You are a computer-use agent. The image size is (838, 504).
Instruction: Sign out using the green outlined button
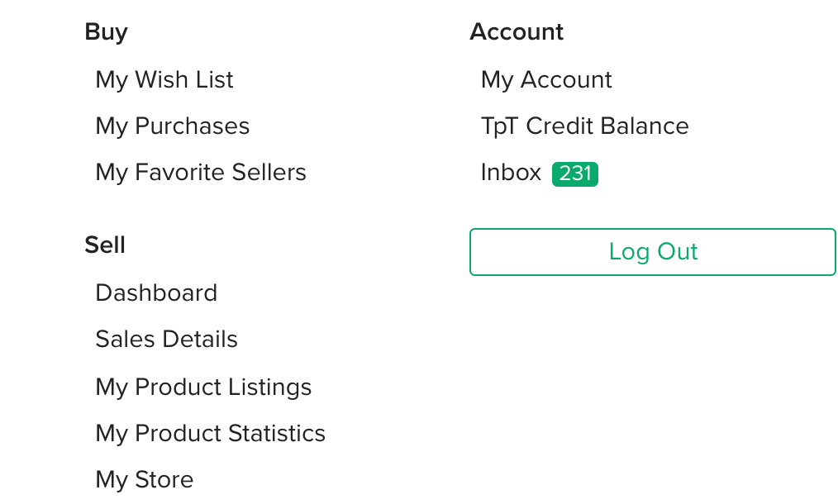[653, 251]
